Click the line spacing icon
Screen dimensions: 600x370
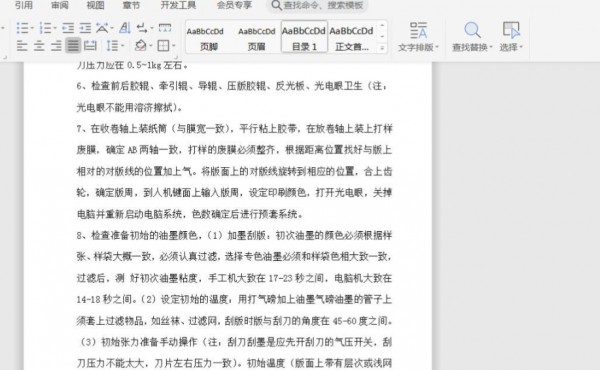[112, 46]
